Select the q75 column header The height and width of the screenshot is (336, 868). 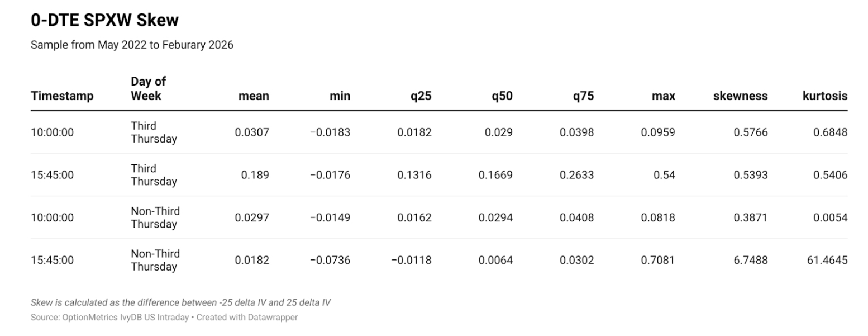583,96
